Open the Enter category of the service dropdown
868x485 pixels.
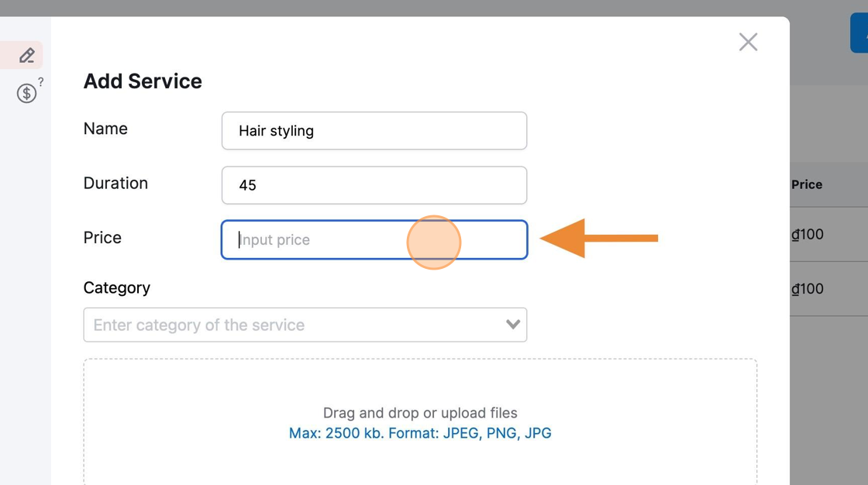pyautogui.click(x=305, y=325)
